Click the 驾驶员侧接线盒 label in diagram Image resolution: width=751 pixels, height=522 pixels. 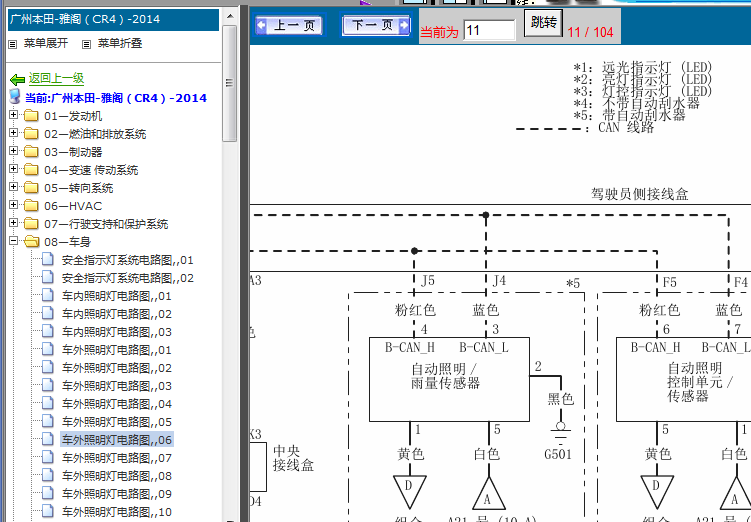click(x=639, y=194)
